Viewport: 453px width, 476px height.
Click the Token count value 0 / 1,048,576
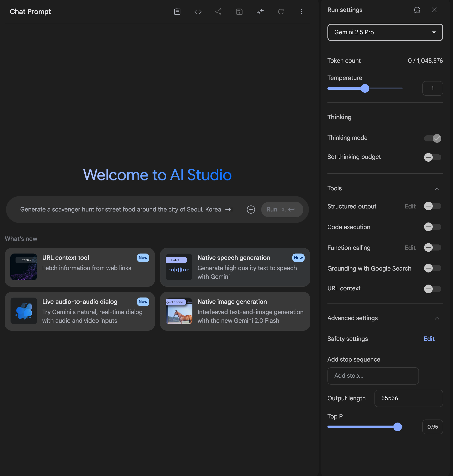[x=425, y=61]
